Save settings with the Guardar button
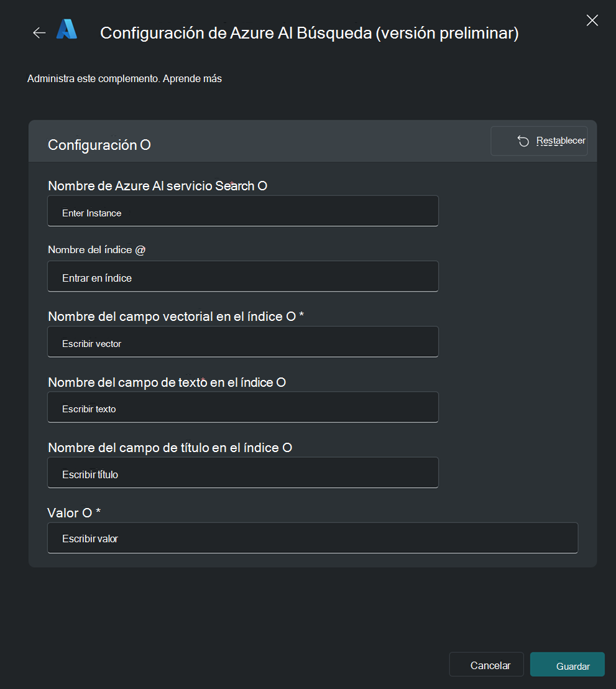The image size is (616, 689). [x=567, y=665]
